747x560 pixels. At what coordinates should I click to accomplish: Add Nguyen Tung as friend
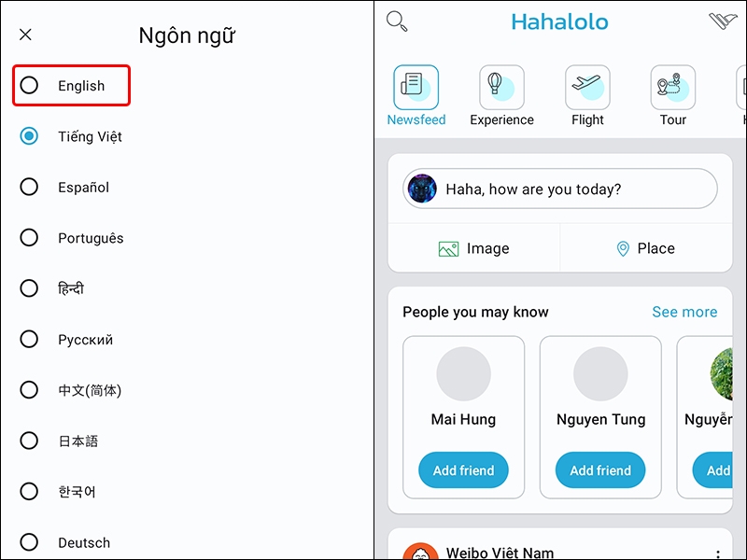pos(600,470)
